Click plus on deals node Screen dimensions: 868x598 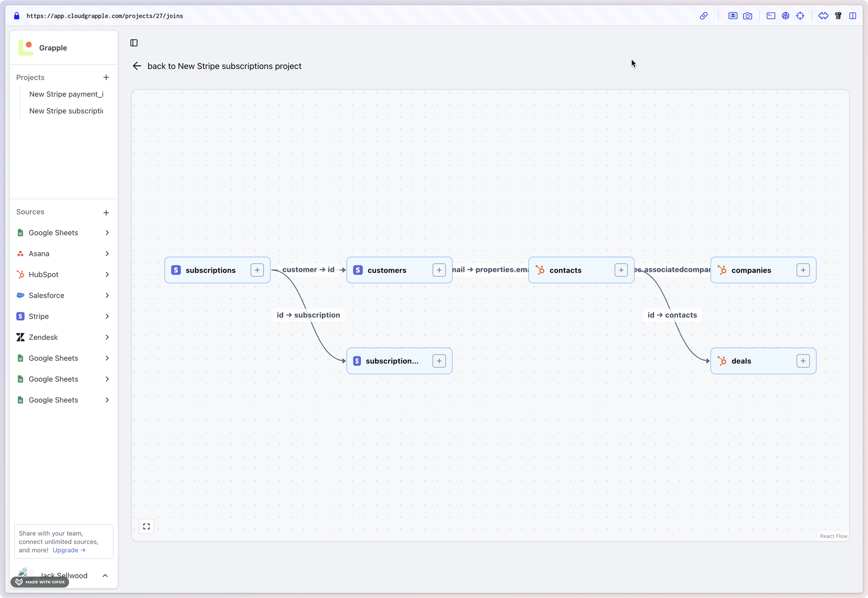803,361
